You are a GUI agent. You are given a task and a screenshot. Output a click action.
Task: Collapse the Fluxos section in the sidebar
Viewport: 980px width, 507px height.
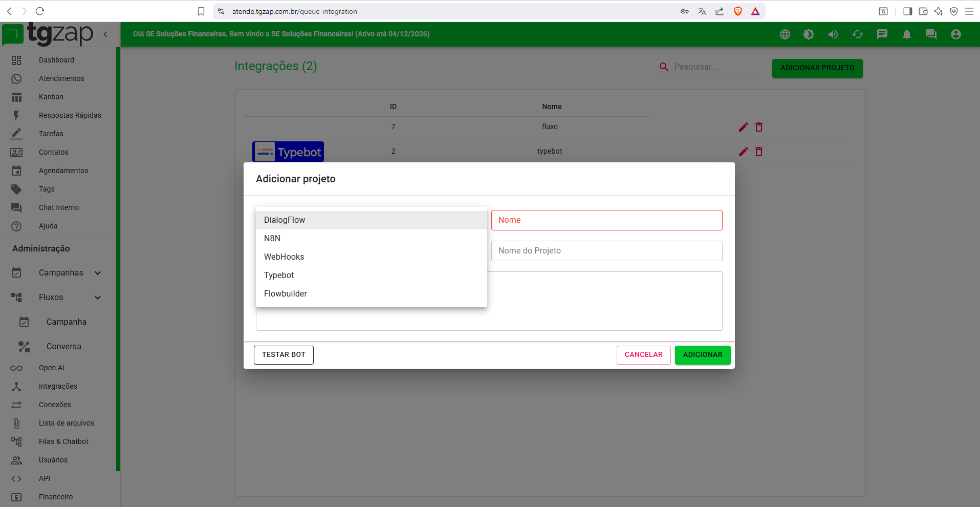[x=98, y=298]
